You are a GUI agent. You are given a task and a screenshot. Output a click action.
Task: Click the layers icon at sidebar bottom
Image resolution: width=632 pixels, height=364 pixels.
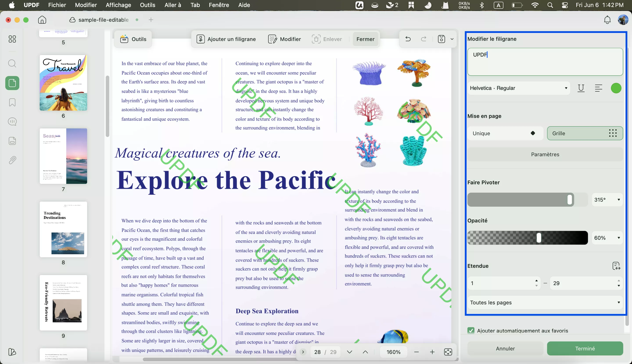point(12,352)
